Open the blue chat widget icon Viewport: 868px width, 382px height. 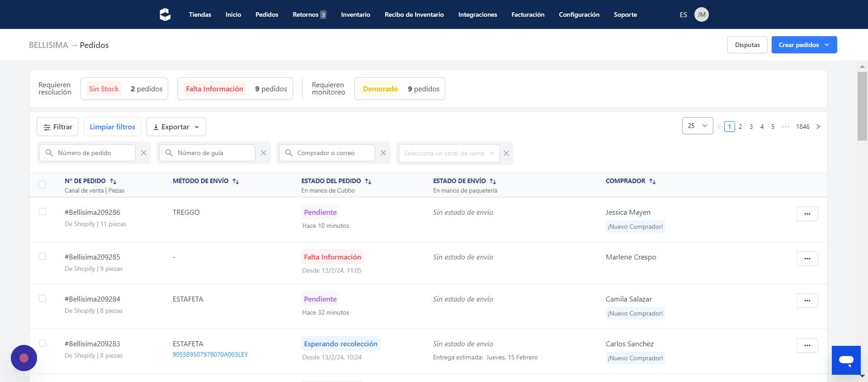tap(846, 360)
